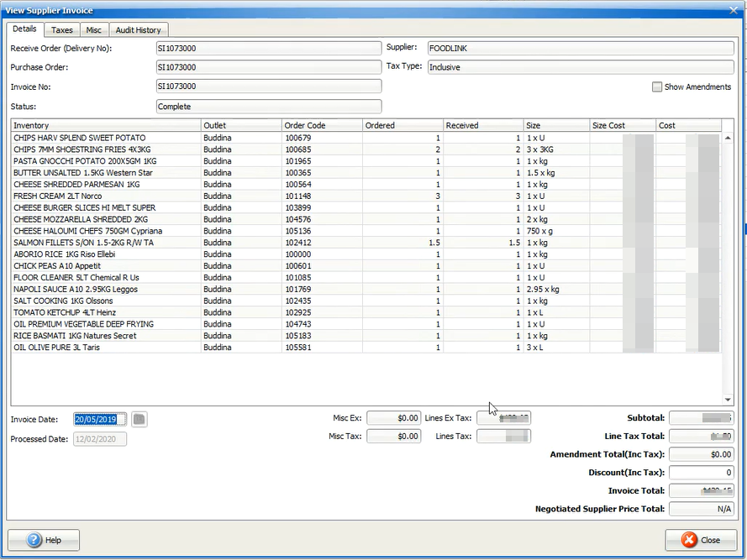This screenshot has width=747, height=560.
Task: Click order code 102412 cell
Action: [x=322, y=243]
